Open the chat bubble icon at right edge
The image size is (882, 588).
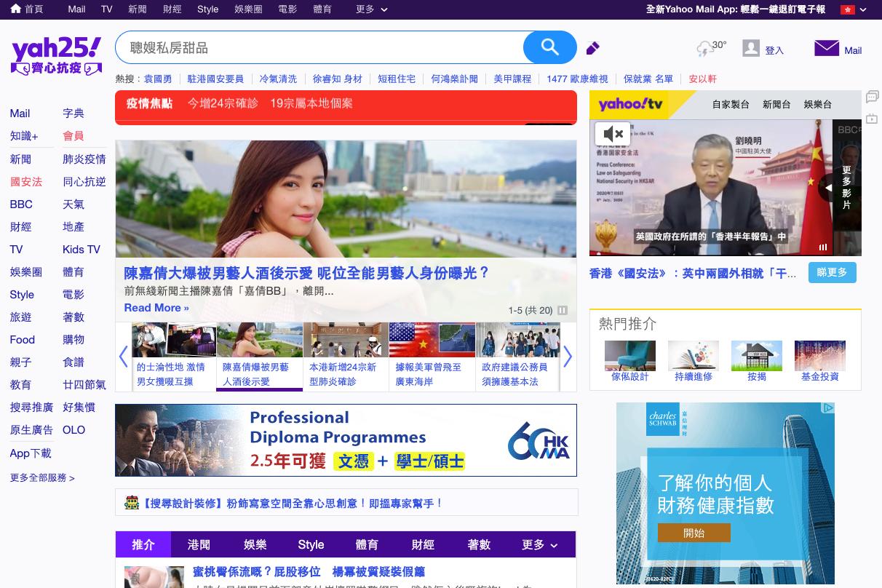[x=872, y=97]
